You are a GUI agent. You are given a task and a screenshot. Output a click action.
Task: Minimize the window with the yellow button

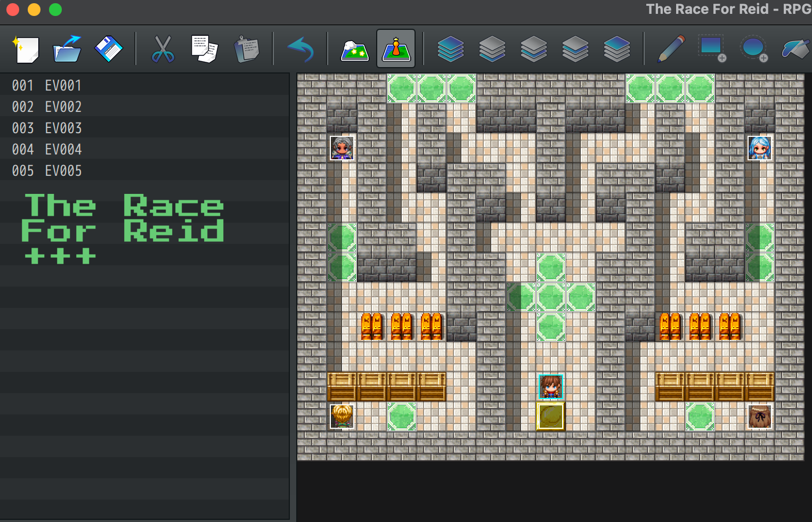(x=34, y=10)
